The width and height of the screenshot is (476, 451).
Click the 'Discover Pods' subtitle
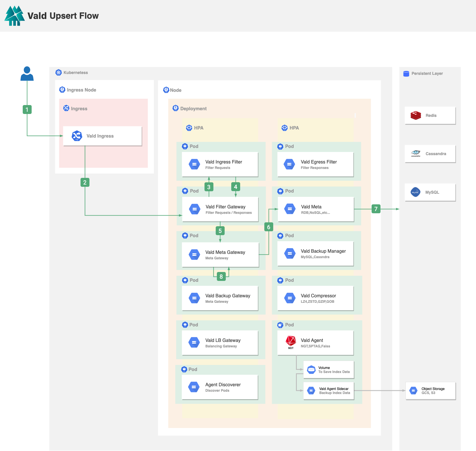click(x=217, y=391)
